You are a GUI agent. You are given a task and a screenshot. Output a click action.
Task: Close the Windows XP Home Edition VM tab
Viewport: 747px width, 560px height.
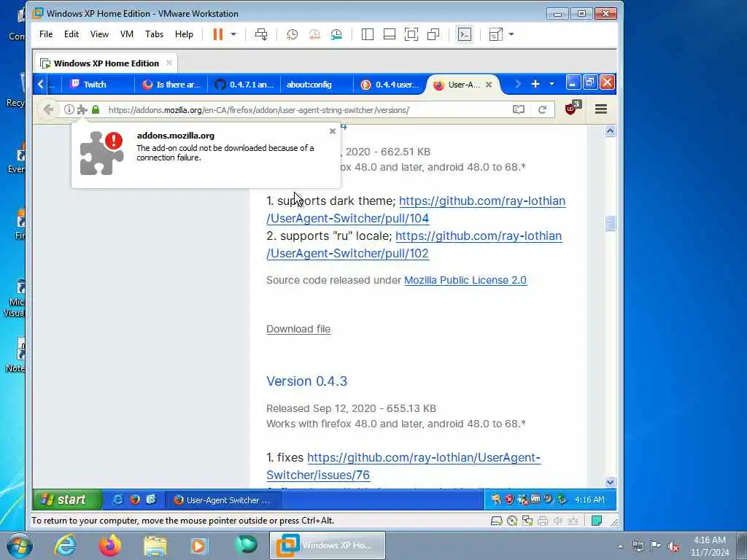169,63
